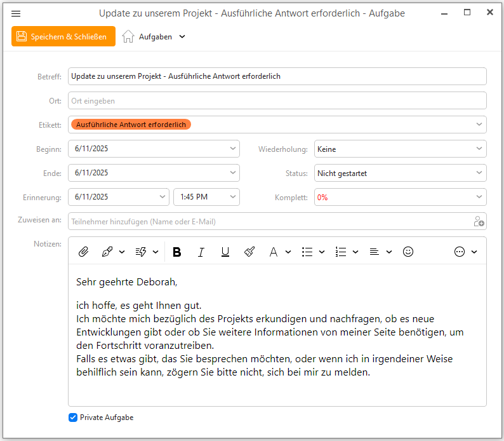Click into the Ort input field
This screenshot has height=441, width=504.
pyautogui.click(x=277, y=100)
